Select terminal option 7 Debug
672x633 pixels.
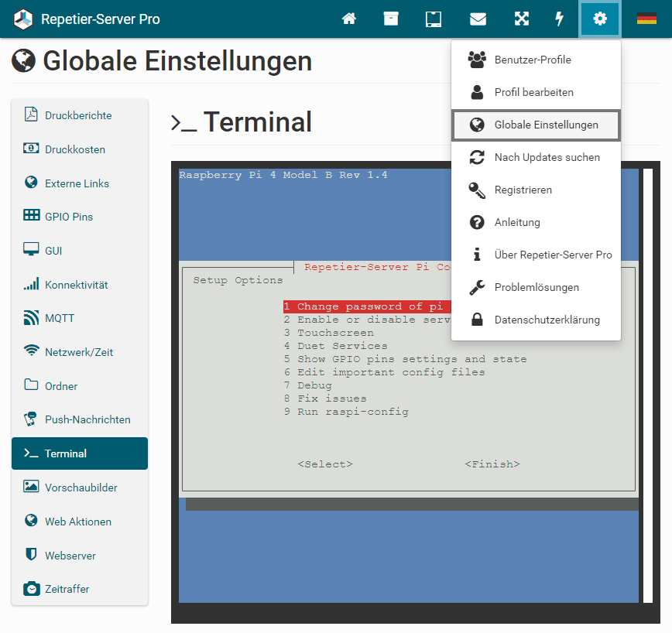tap(307, 385)
